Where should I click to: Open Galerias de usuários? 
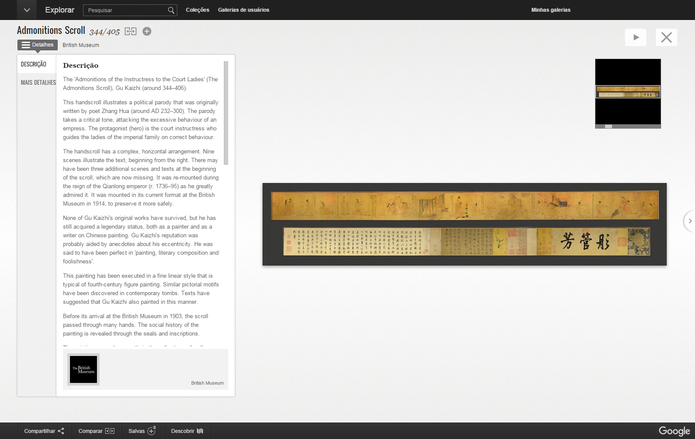pos(243,10)
